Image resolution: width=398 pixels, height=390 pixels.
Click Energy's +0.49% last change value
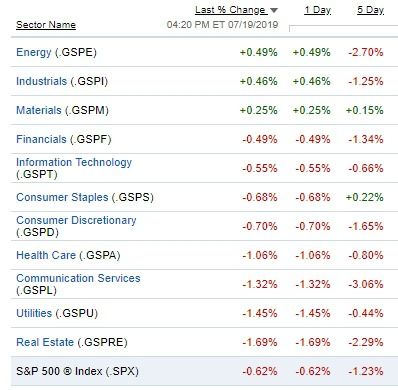(259, 52)
